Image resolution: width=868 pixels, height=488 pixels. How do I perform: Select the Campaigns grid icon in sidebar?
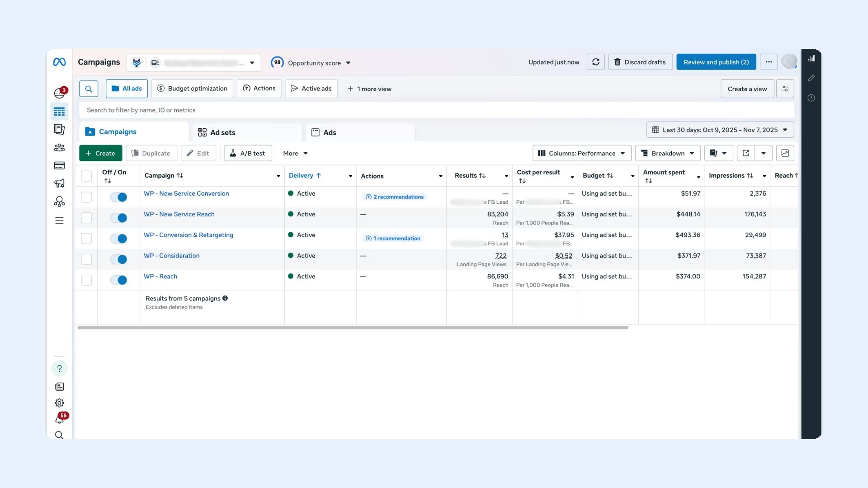pyautogui.click(x=59, y=112)
